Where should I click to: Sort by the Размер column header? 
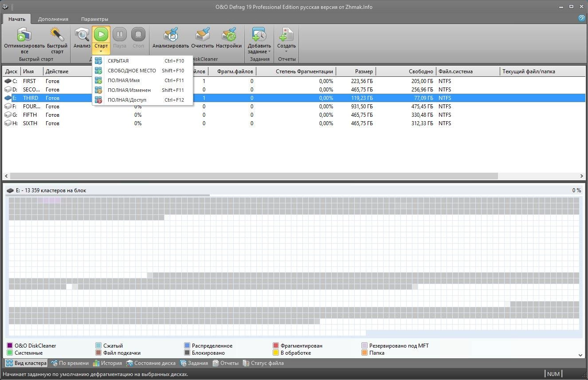pos(356,71)
